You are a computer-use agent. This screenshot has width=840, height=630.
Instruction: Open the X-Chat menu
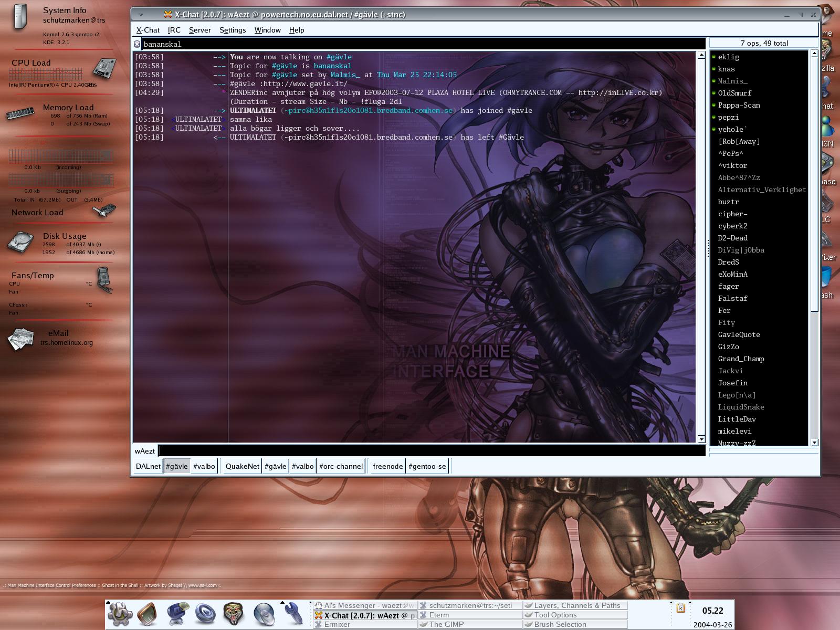pyautogui.click(x=148, y=30)
